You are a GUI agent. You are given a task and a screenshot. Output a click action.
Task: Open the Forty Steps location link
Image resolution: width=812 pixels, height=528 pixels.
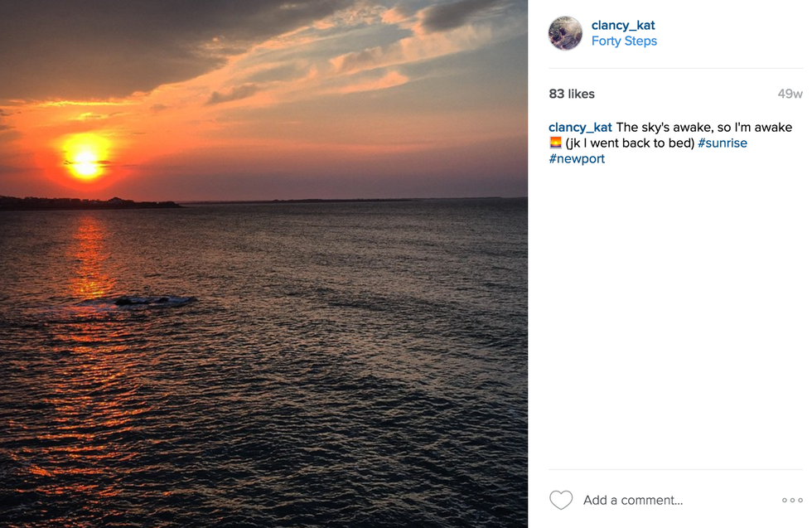pyautogui.click(x=624, y=41)
